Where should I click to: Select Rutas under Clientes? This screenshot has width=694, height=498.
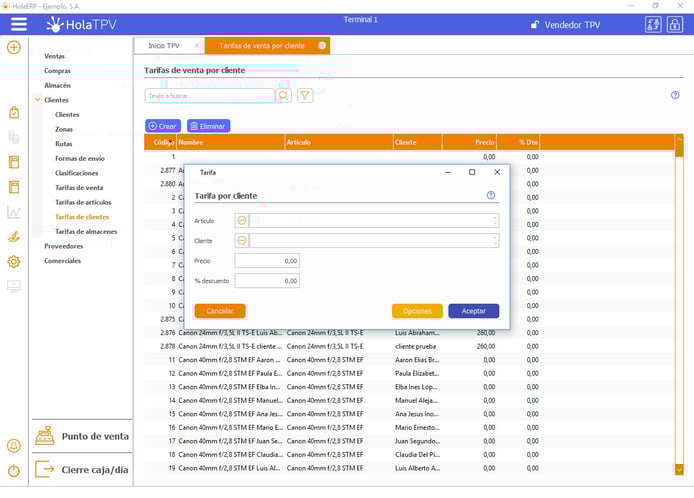coord(63,144)
